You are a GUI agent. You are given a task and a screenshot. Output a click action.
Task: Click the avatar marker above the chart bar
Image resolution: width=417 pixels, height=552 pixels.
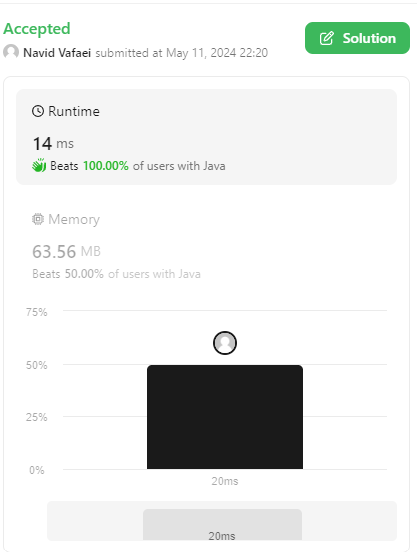click(x=225, y=343)
